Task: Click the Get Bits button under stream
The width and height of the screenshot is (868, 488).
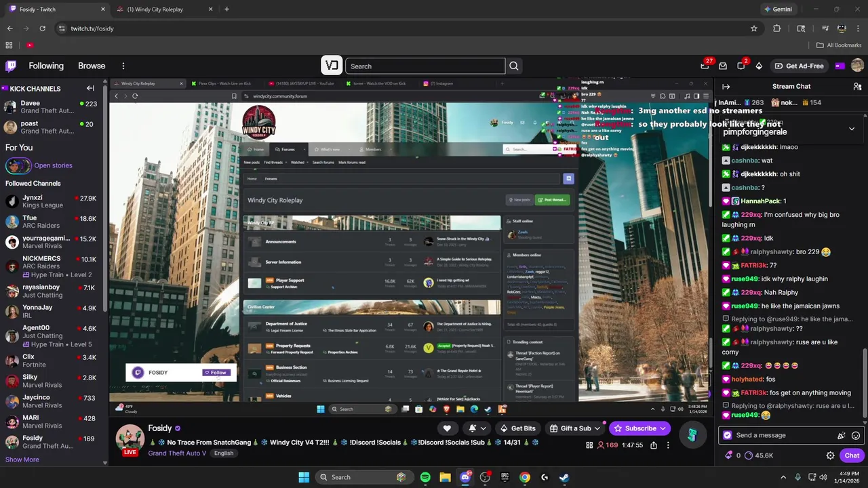Action: tap(517, 428)
